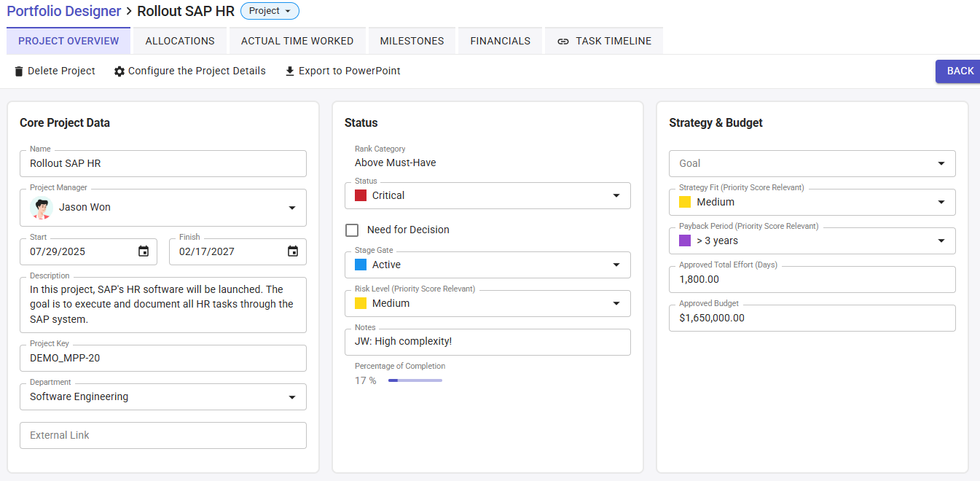The image size is (980, 481).
Task: Open the Project type selector pill
Action: [x=270, y=11]
